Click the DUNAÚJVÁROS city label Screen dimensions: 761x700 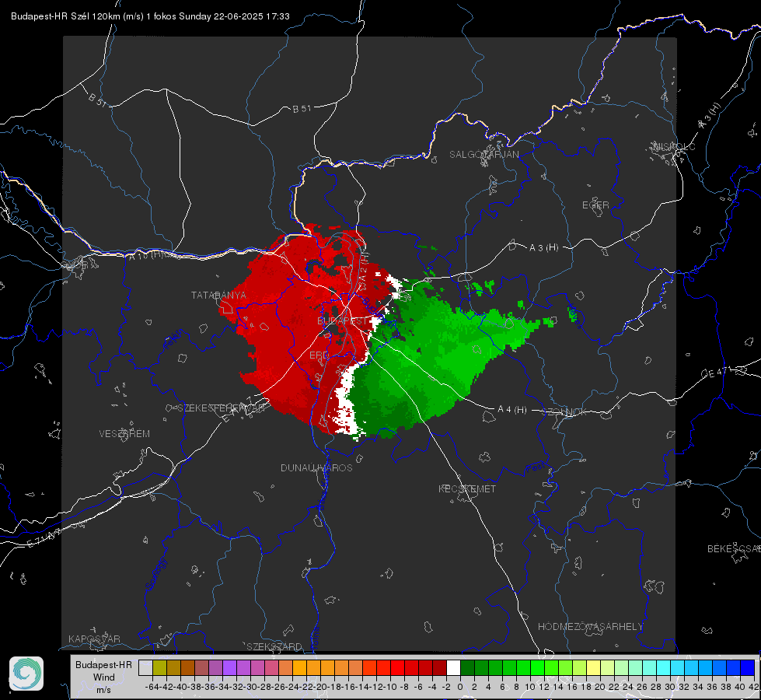point(316,467)
